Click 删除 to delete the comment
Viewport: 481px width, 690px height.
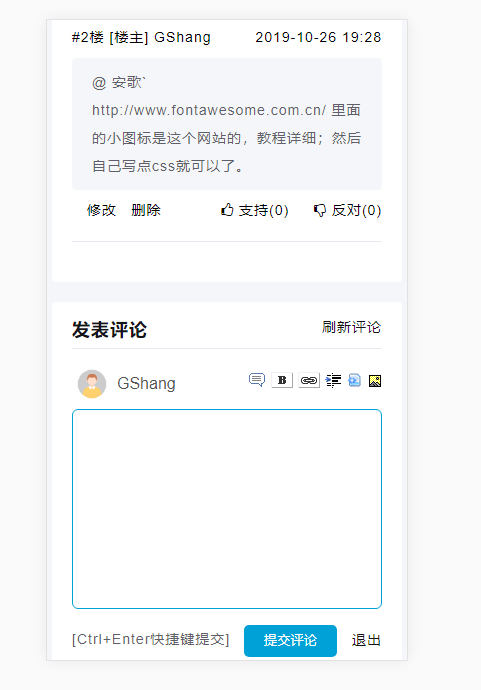[x=146, y=210]
